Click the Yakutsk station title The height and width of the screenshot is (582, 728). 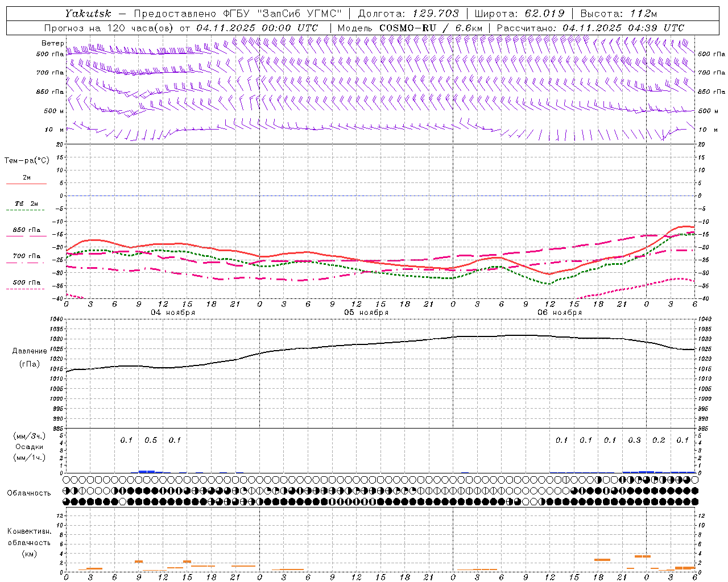coord(88,14)
